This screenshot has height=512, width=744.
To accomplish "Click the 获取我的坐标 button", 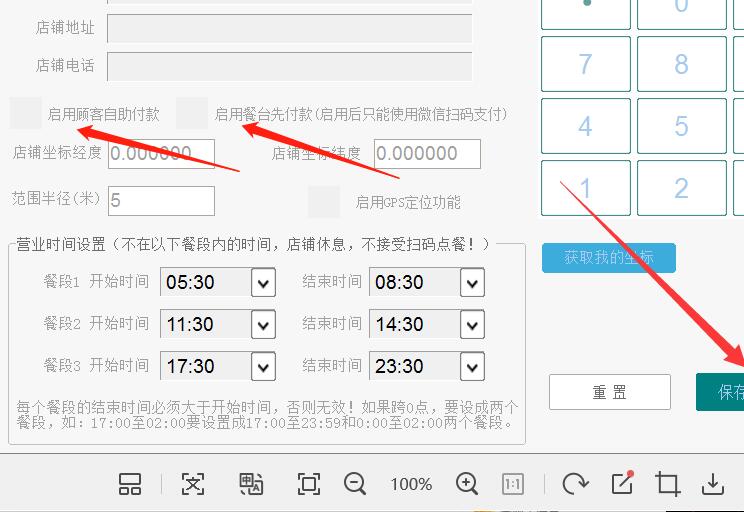I will (608, 258).
